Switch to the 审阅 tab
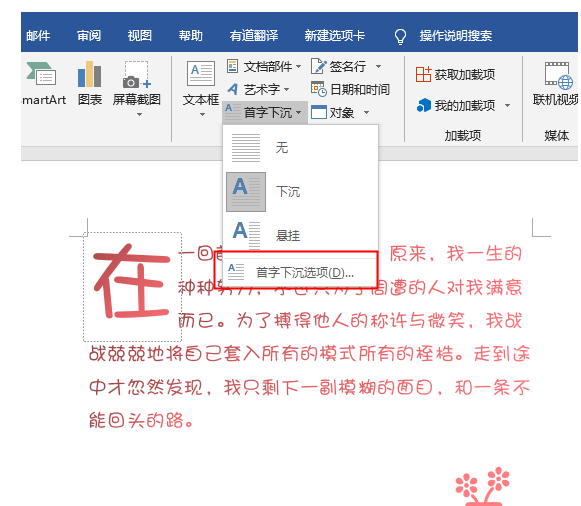 (89, 36)
